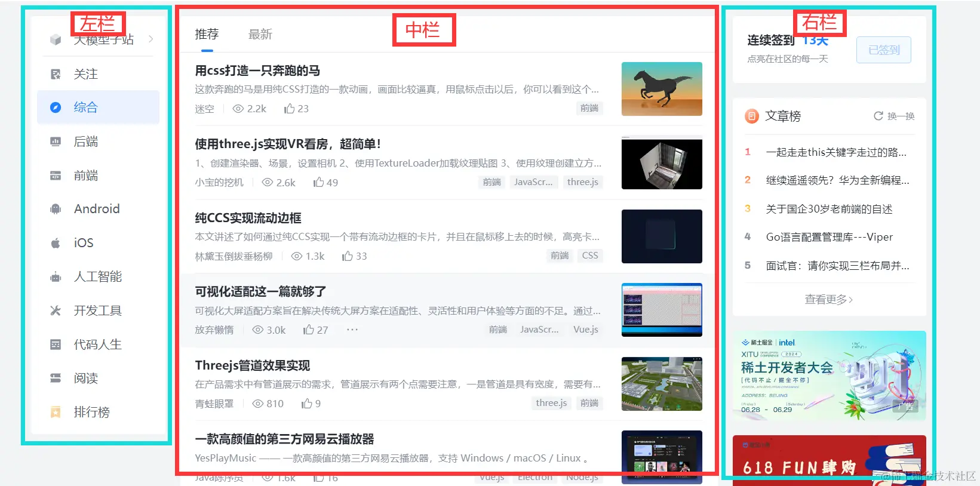Like the Threejs管道效果实现 article
The height and width of the screenshot is (486, 980).
[x=307, y=404]
